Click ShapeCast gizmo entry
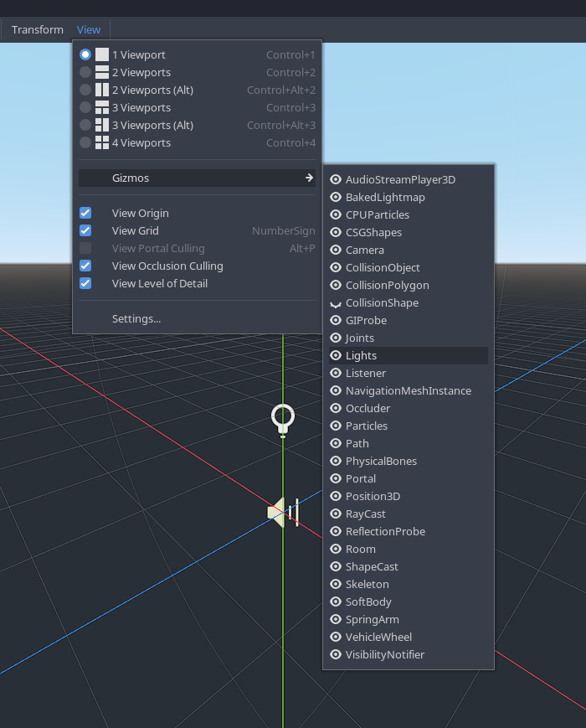 point(409,567)
